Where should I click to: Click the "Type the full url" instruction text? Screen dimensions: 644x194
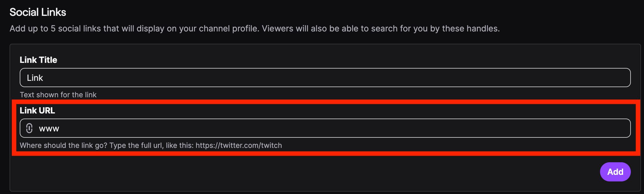tap(136, 145)
